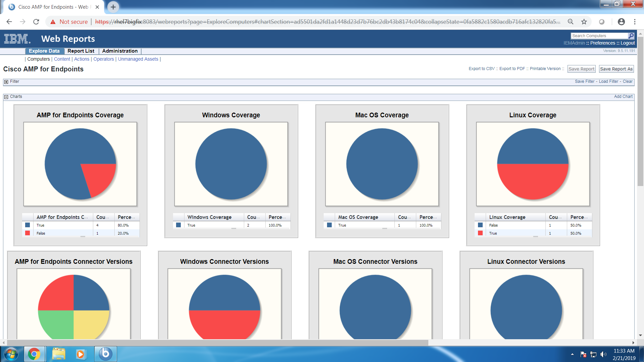The height and width of the screenshot is (362, 644).
Task: Click the Not secure warning icon
Action: pyautogui.click(x=53, y=21)
